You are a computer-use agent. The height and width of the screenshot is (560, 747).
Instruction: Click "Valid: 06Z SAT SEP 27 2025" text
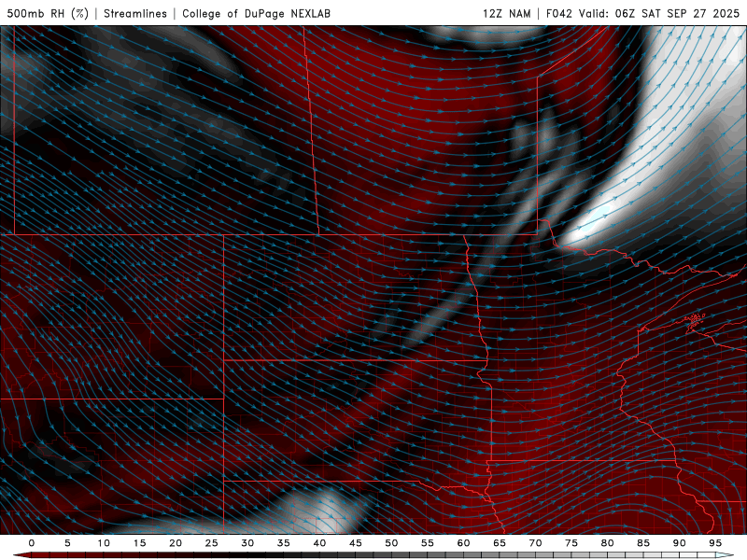pyautogui.click(x=659, y=13)
